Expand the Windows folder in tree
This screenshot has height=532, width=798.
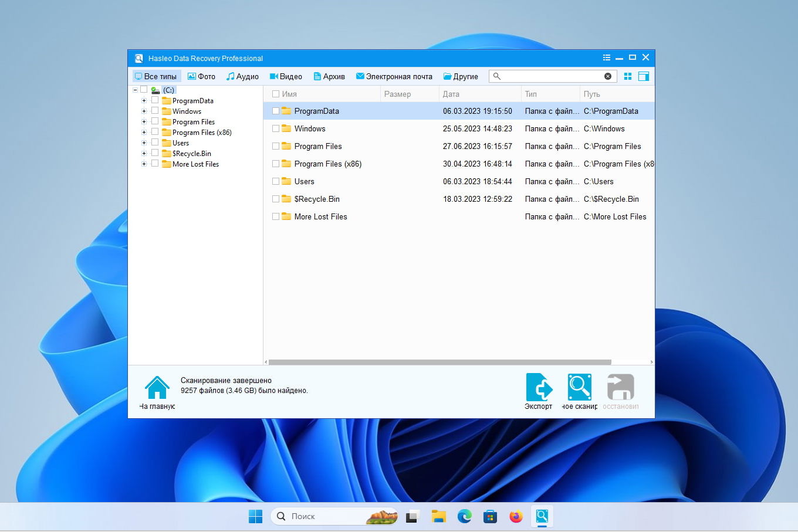144,111
